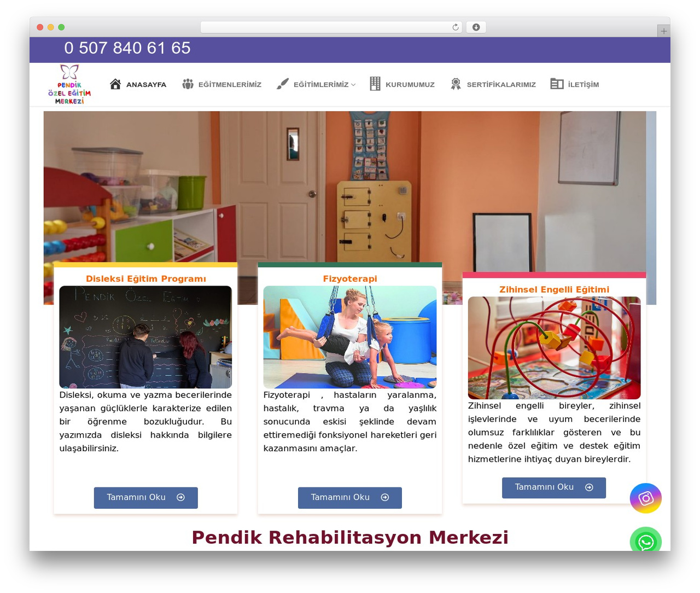The image size is (700, 593).
Task: Click the Pendik Rehabilitasyon Merkezi heading
Action: pyautogui.click(x=350, y=537)
